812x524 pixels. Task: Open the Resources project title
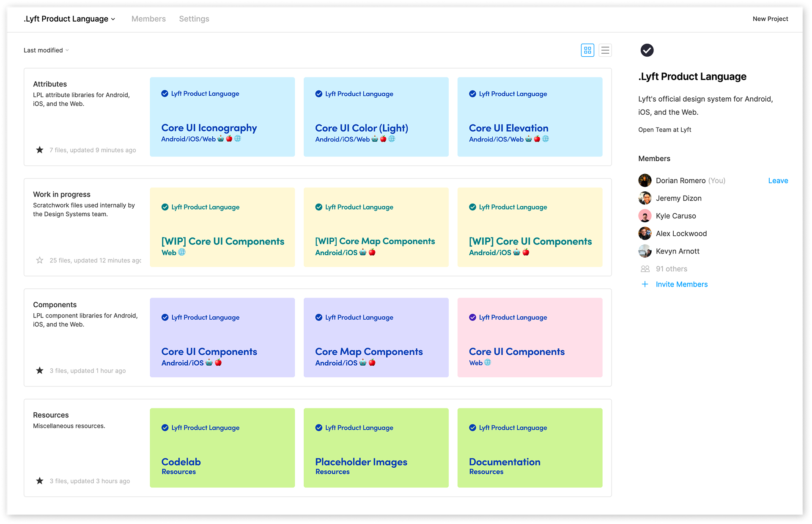coord(51,415)
